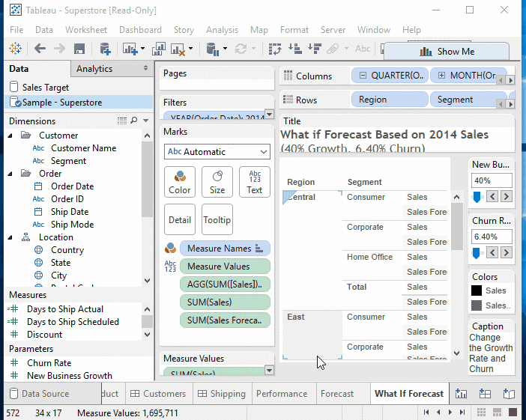
Task: Click the New Data Source icon
Action: 105,49
